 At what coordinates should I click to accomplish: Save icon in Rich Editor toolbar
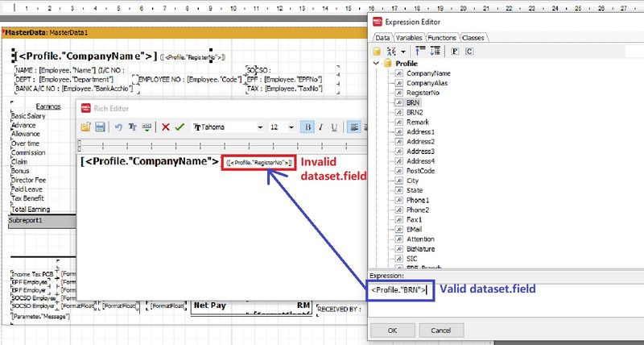pyautogui.click(x=100, y=127)
